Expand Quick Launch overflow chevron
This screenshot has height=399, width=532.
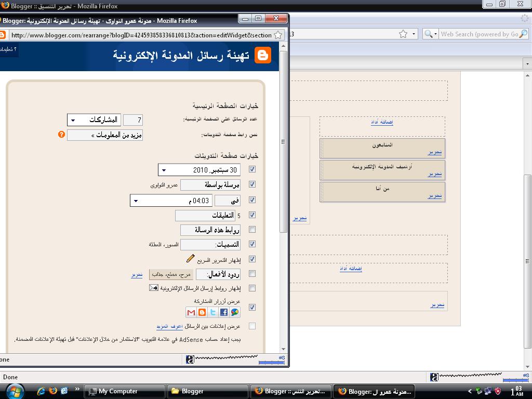click(77, 389)
